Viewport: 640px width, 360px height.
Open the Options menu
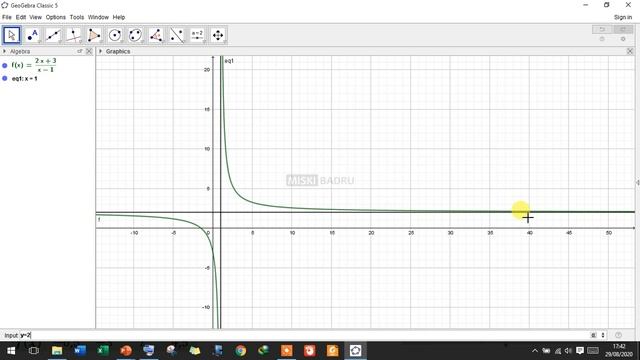pyautogui.click(x=56, y=17)
